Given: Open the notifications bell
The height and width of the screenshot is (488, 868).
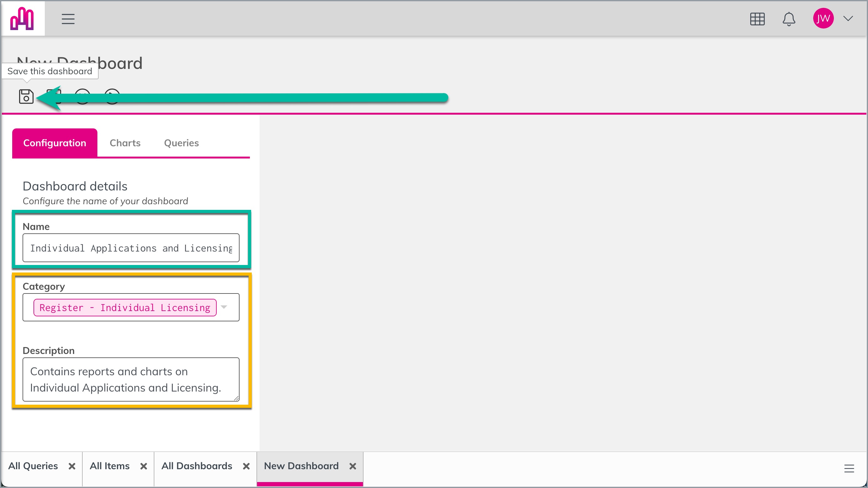Looking at the screenshot, I should pyautogui.click(x=789, y=19).
